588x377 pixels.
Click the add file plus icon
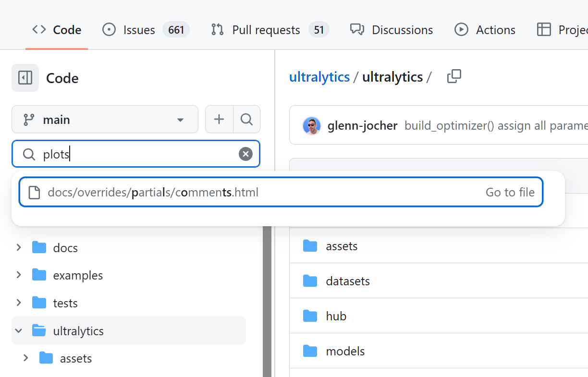coord(219,119)
